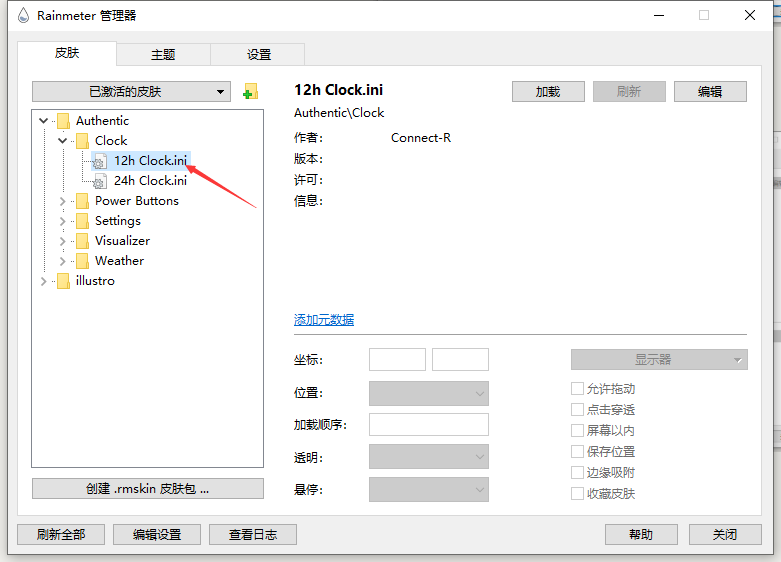Expand the illustro tree node
The height and width of the screenshot is (562, 781).
point(43,281)
